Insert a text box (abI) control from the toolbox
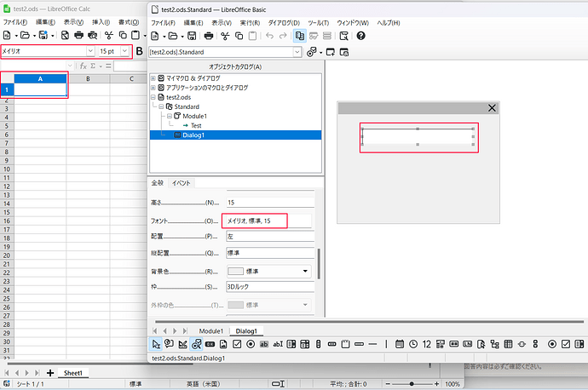Image resolution: width=588 pixels, height=390 pixels. pyautogui.click(x=278, y=344)
